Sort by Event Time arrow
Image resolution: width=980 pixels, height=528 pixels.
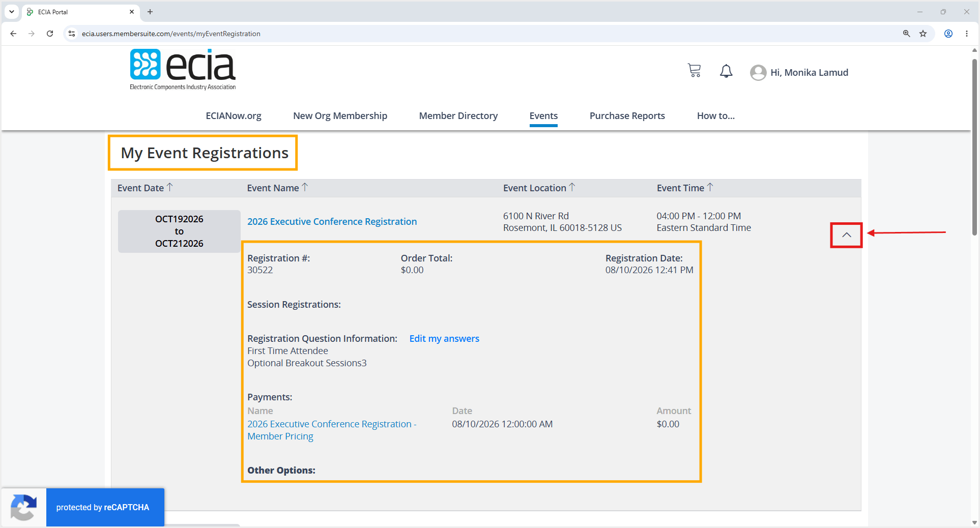point(710,187)
